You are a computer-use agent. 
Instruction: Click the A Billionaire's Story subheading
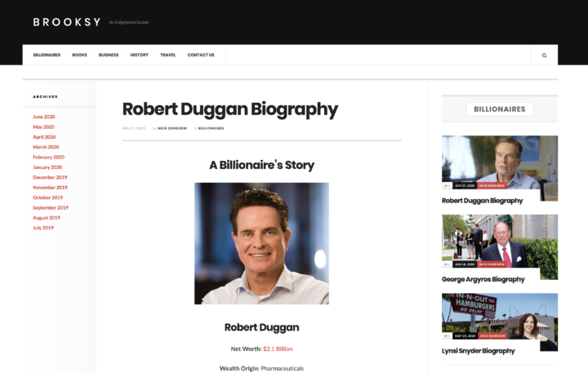pyautogui.click(x=262, y=166)
